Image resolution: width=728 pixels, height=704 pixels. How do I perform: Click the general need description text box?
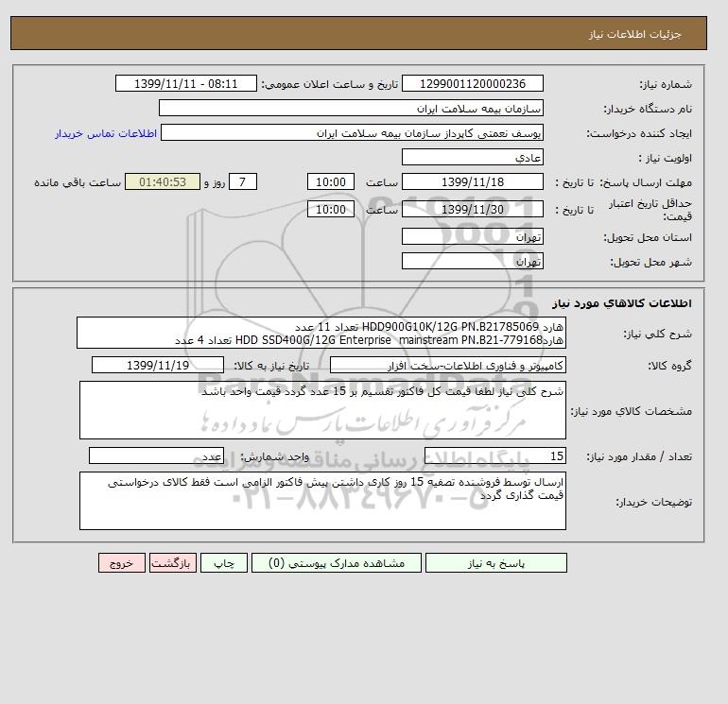(321, 333)
